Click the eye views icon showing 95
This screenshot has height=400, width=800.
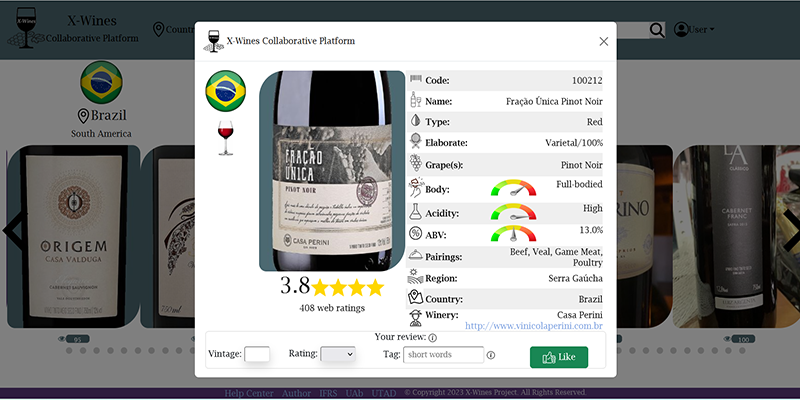point(62,339)
